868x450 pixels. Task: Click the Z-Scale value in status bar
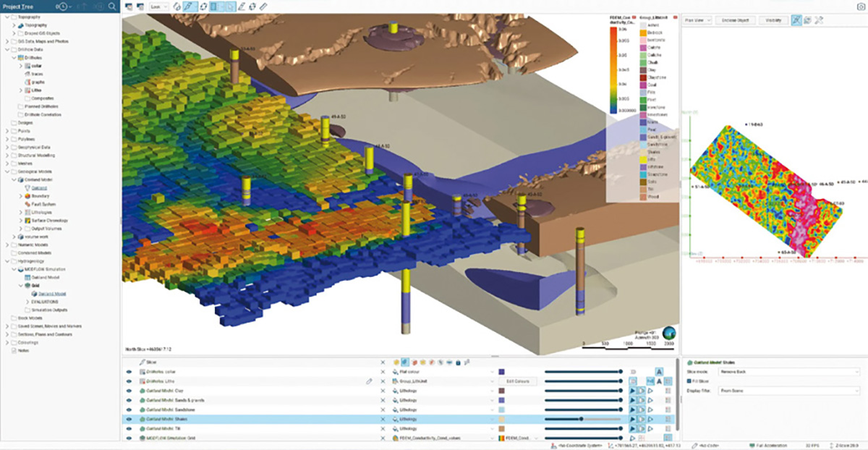click(x=847, y=446)
